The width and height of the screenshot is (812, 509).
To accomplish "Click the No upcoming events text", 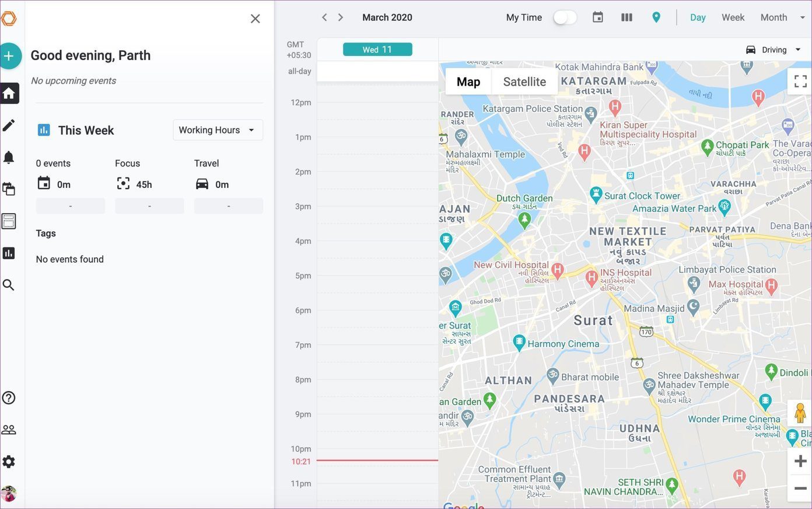I will (73, 81).
